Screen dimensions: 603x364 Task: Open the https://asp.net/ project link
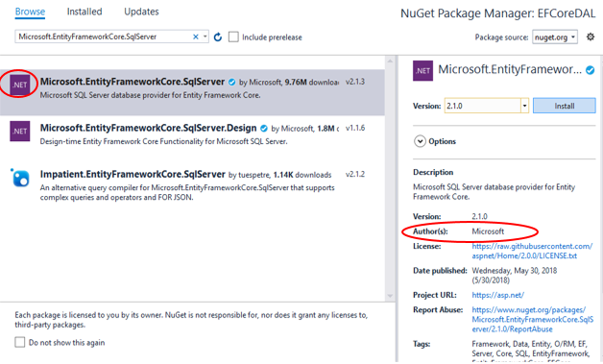[497, 295]
